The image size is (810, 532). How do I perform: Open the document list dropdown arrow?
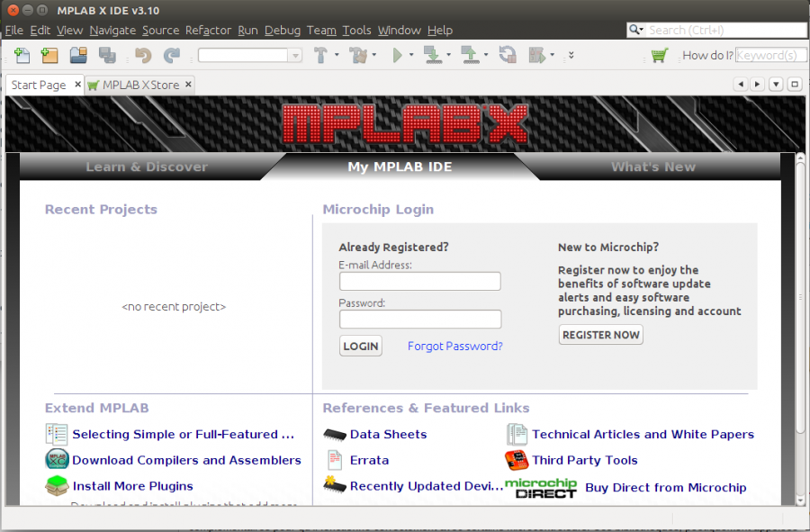776,84
